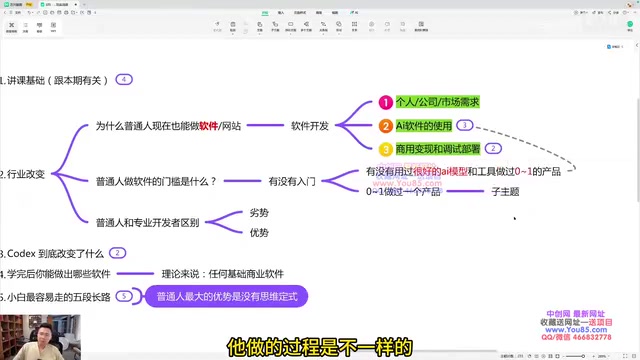Add a floating topic
640x360 pixels.
pyautogui.click(x=290, y=26)
